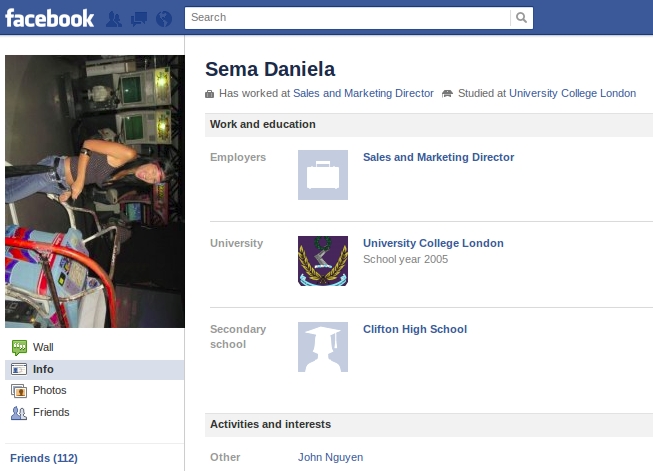Open the Clifton High School link
Screen dimensions: 653x471
[415, 329]
